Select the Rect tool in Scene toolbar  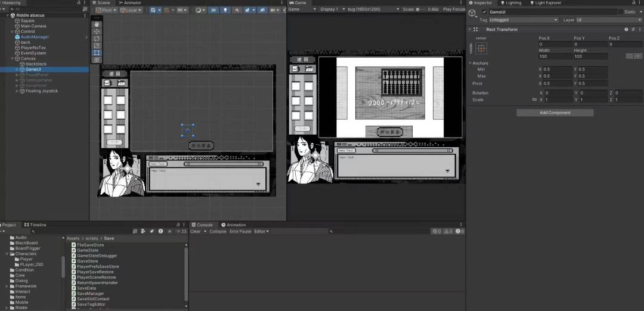tap(97, 53)
